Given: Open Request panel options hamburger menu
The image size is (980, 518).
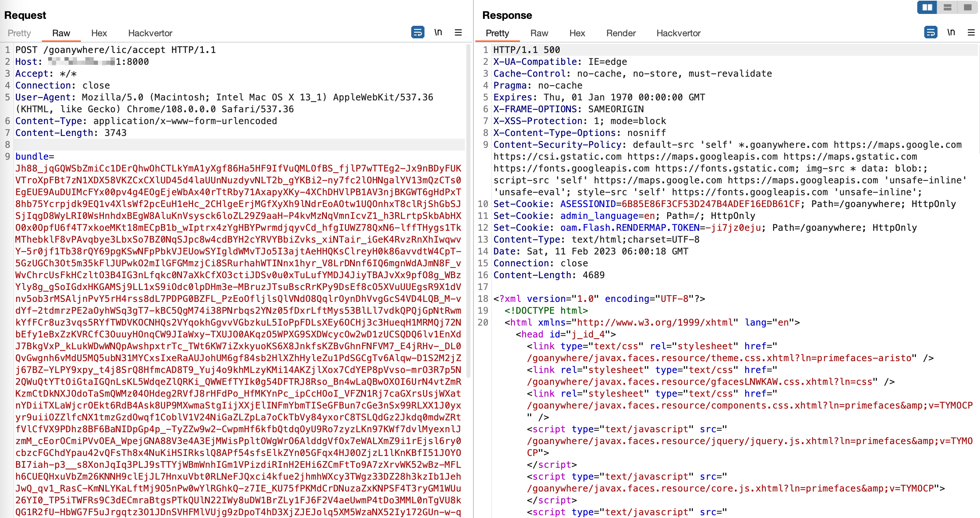Looking at the screenshot, I should pyautogui.click(x=458, y=32).
